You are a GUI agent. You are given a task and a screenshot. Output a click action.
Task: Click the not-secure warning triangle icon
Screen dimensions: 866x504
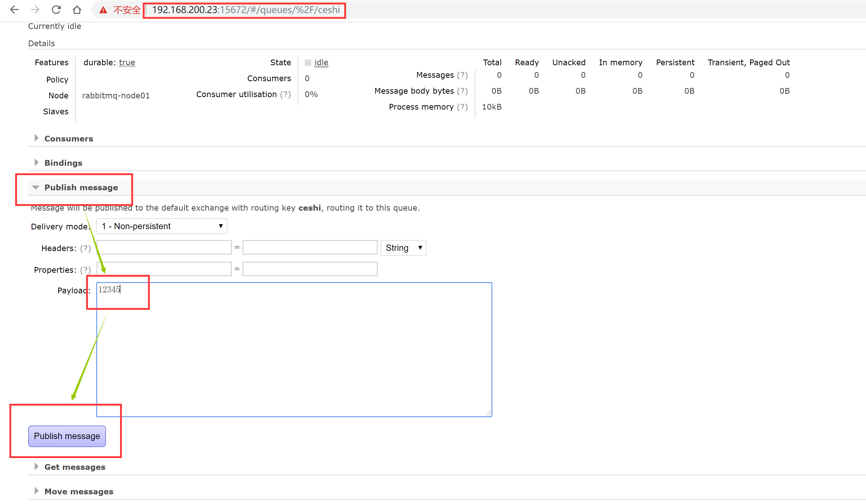(103, 10)
